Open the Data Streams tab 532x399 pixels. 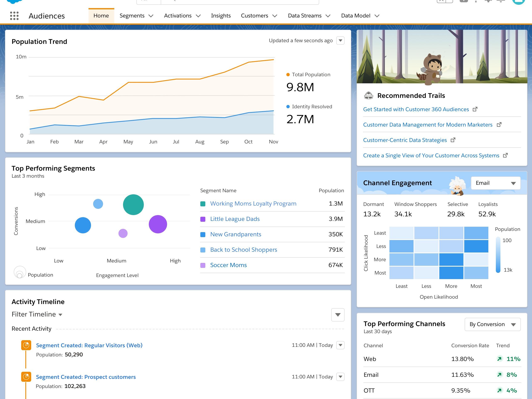pyautogui.click(x=305, y=16)
